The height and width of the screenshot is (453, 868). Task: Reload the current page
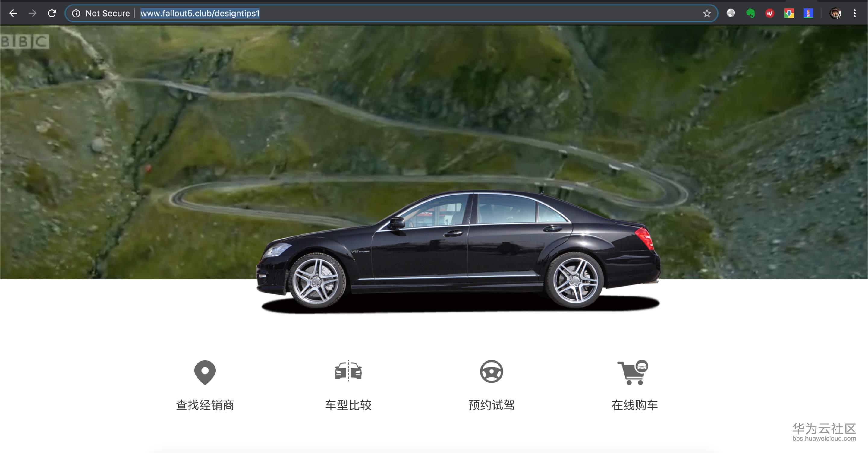click(x=52, y=14)
